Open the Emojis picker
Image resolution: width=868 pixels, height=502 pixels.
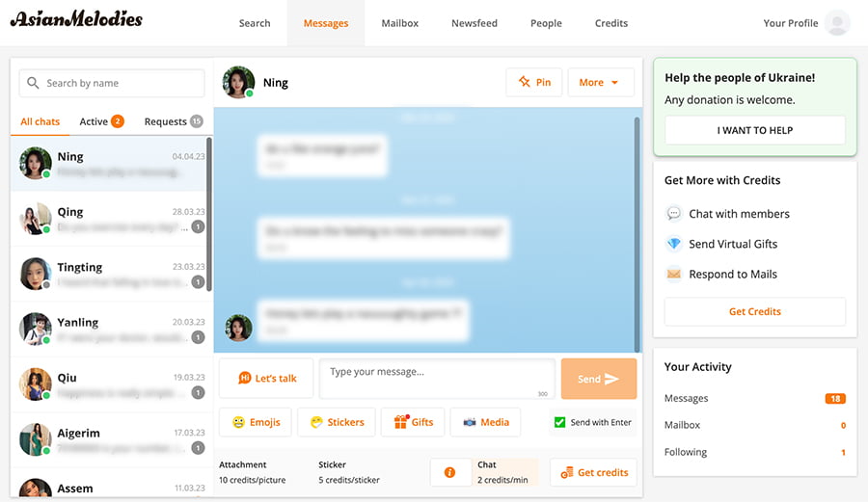coord(256,422)
